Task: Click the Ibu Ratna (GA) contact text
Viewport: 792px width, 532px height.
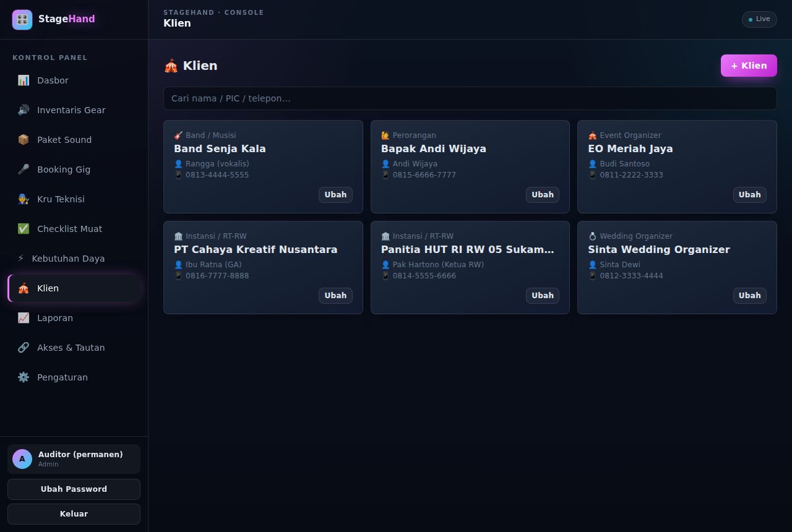Action: pos(213,265)
